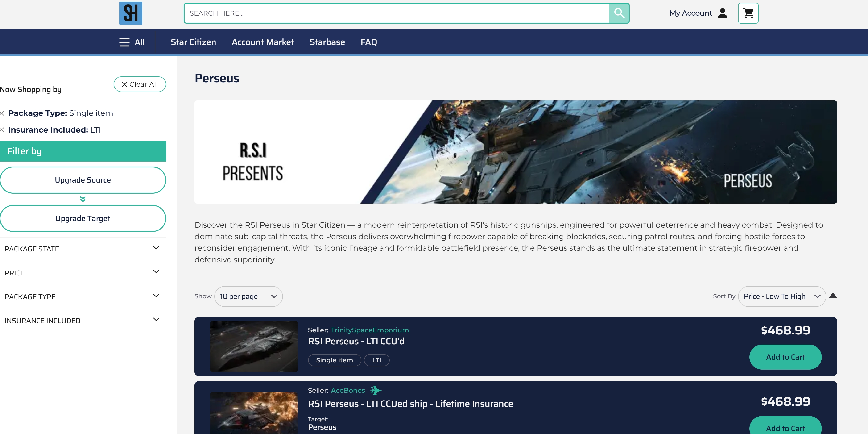Clear all active filters
This screenshot has height=434, width=868.
pyautogui.click(x=140, y=84)
